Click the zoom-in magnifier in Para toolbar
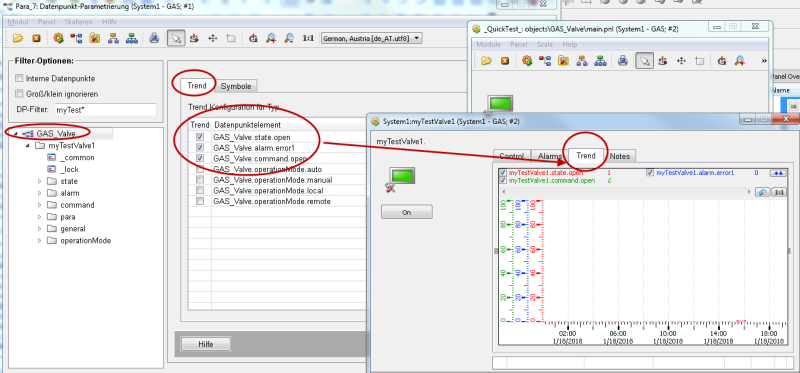 point(271,38)
